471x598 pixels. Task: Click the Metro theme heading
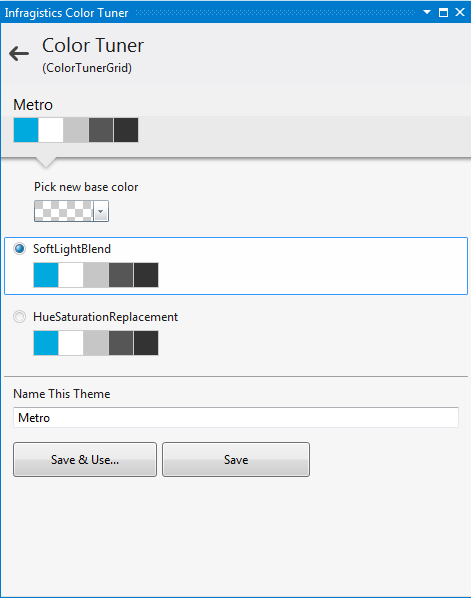tap(33, 105)
